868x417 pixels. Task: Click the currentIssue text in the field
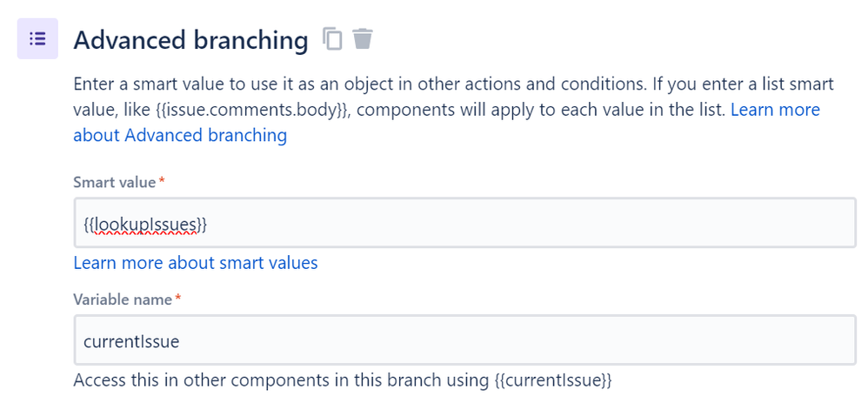(131, 341)
